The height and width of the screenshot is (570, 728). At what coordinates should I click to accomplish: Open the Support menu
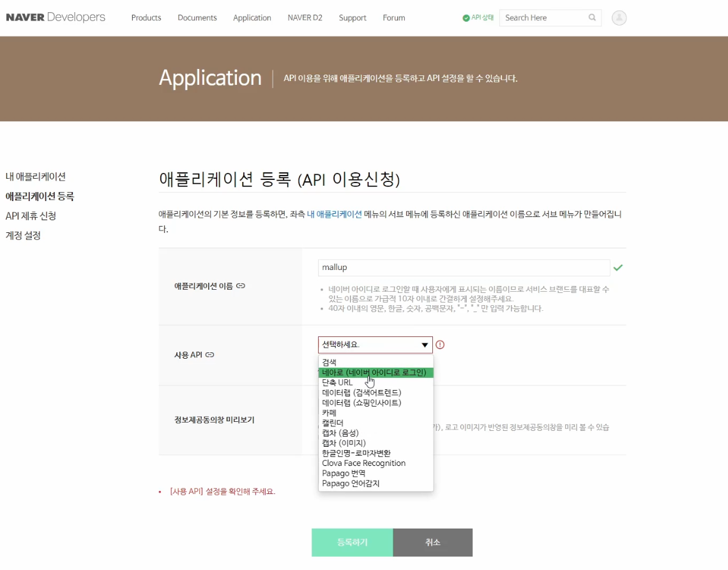(x=353, y=18)
